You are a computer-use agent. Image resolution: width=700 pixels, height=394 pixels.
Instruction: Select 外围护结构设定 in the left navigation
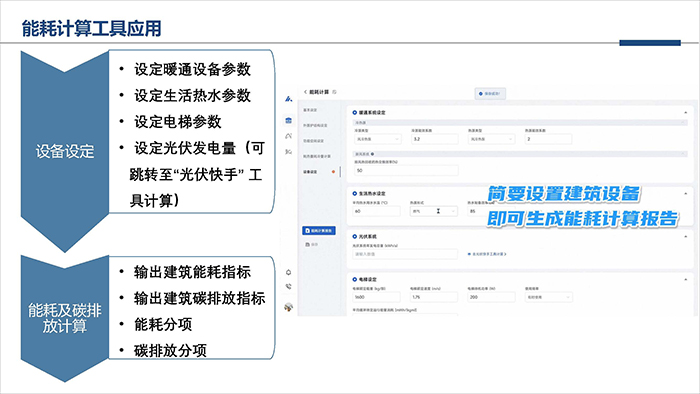coord(315,125)
